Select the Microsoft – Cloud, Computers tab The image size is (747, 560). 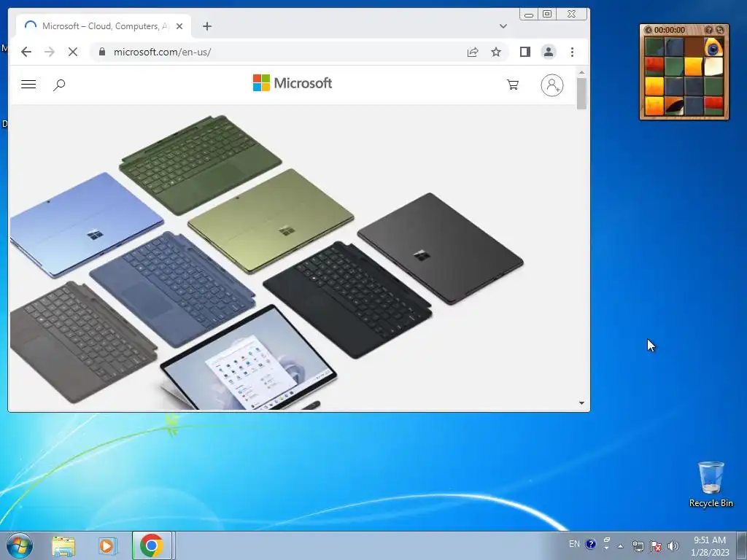[103, 26]
